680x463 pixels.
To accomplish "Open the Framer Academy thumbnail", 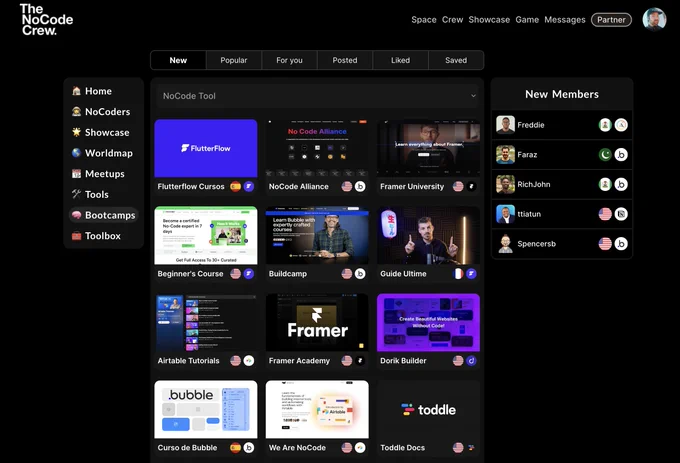I will tap(317, 323).
